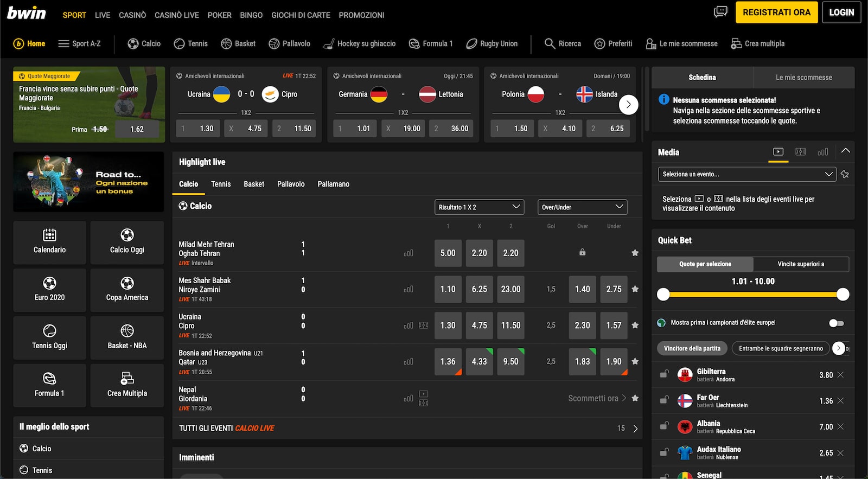Image resolution: width=868 pixels, height=479 pixels.
Task: Lock the Gibilterra quick bet
Action: 664,374
